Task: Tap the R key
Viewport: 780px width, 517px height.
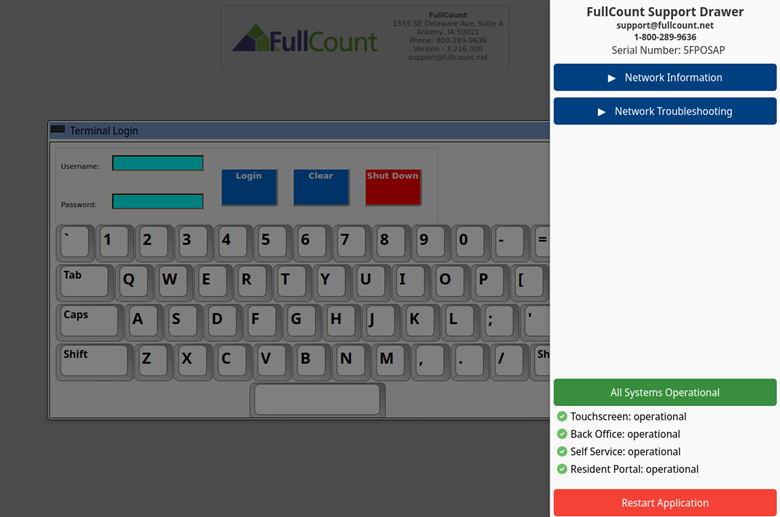Action: [x=253, y=282]
